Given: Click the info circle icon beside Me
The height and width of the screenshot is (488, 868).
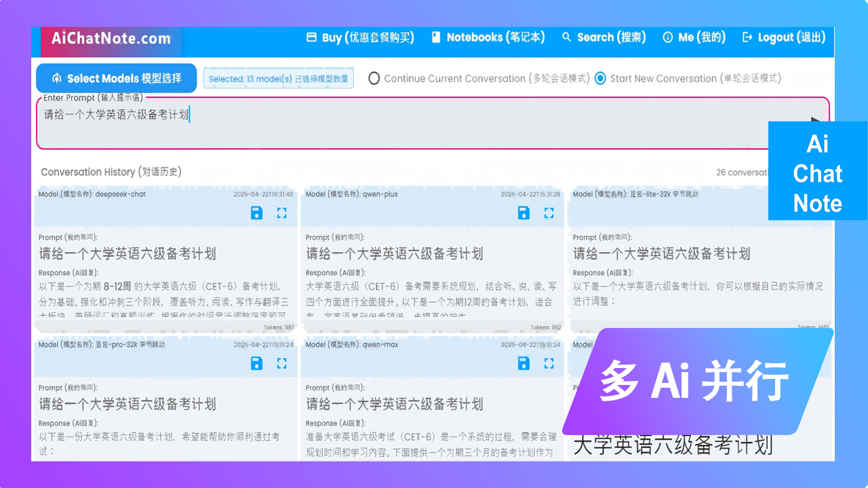Looking at the screenshot, I should 668,37.
